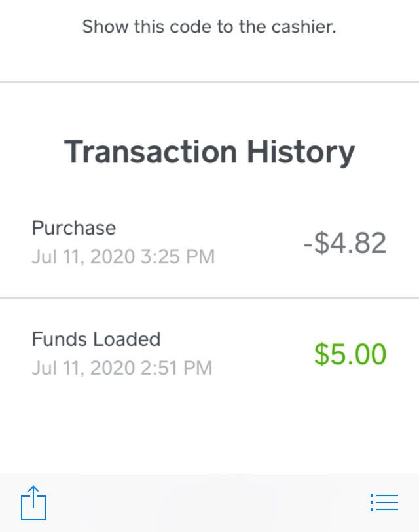Select the Purchase transaction label
This screenshot has height=532, width=419.
(x=74, y=228)
